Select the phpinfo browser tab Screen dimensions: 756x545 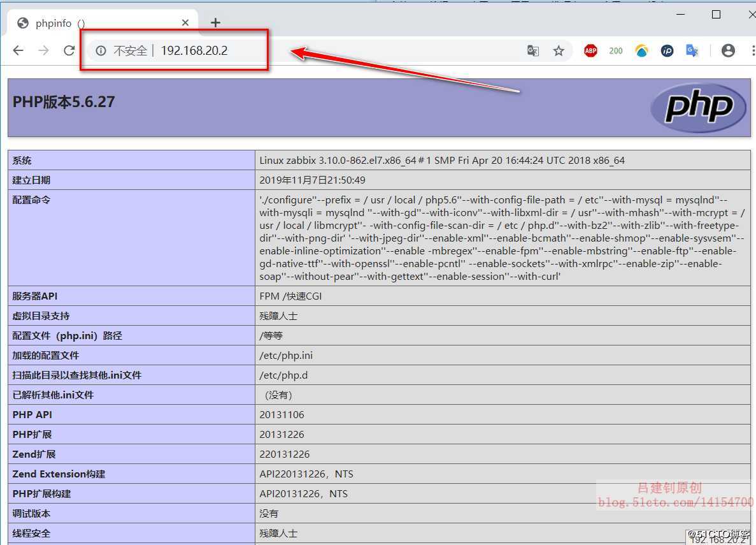[103, 23]
